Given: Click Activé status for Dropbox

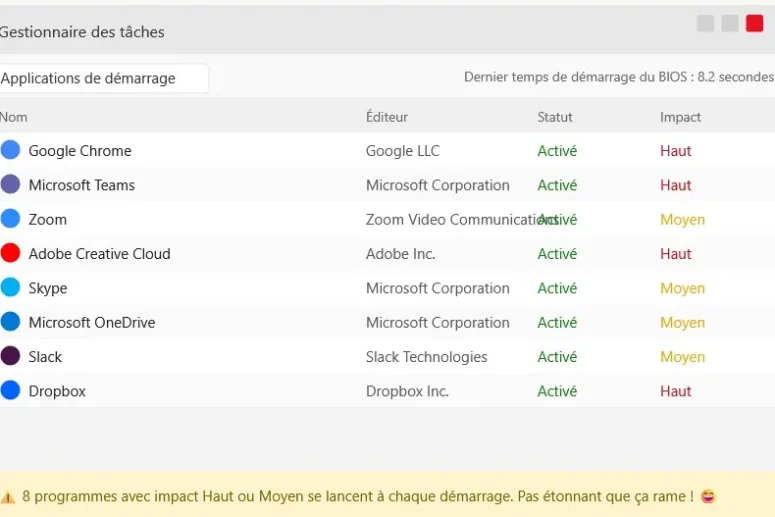Looking at the screenshot, I should (557, 391).
